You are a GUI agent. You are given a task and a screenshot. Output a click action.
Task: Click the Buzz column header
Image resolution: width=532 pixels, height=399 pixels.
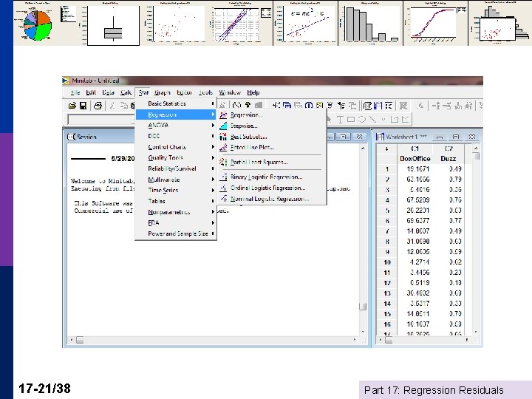pyautogui.click(x=449, y=159)
